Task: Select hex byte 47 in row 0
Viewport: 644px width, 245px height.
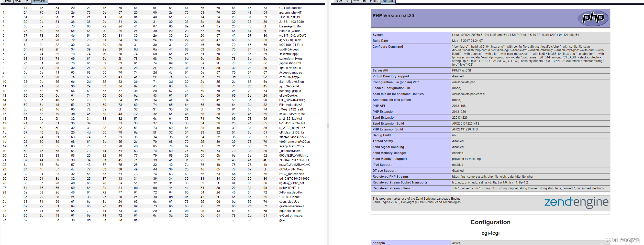Action: click(x=25, y=8)
